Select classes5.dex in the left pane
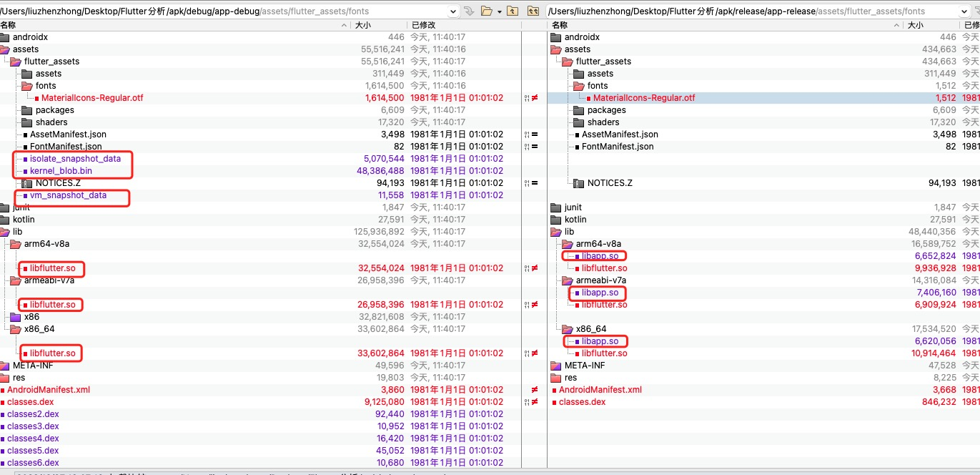The image size is (980, 475). [x=33, y=451]
